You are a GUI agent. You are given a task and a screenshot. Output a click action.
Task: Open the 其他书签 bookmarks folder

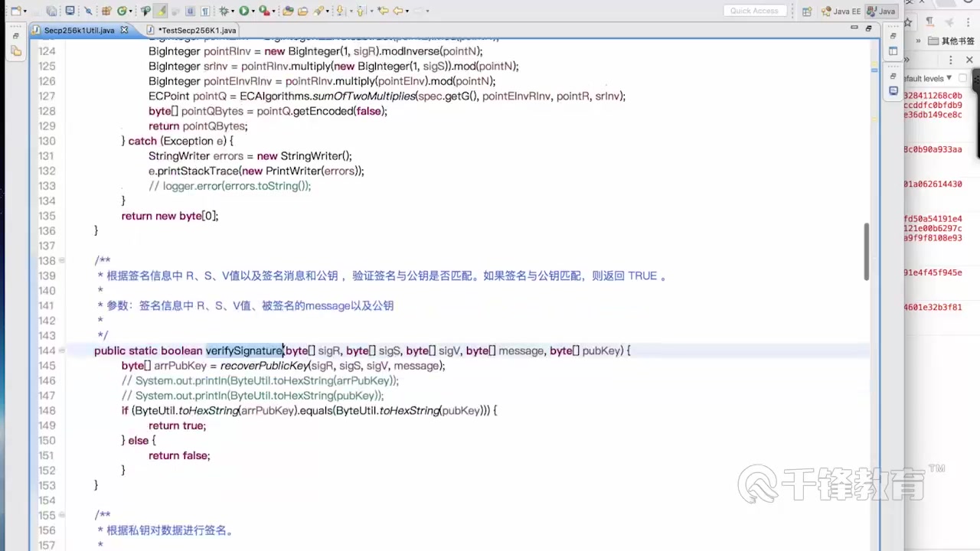coord(951,41)
